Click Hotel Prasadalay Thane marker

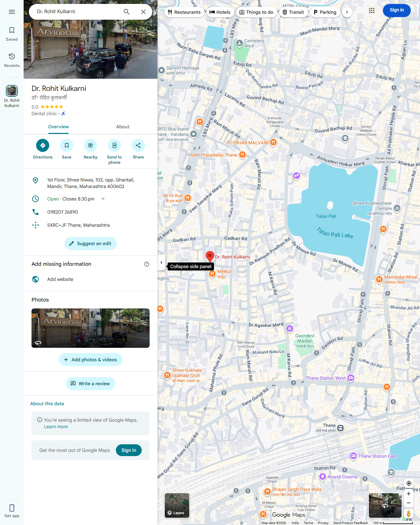coord(242,155)
